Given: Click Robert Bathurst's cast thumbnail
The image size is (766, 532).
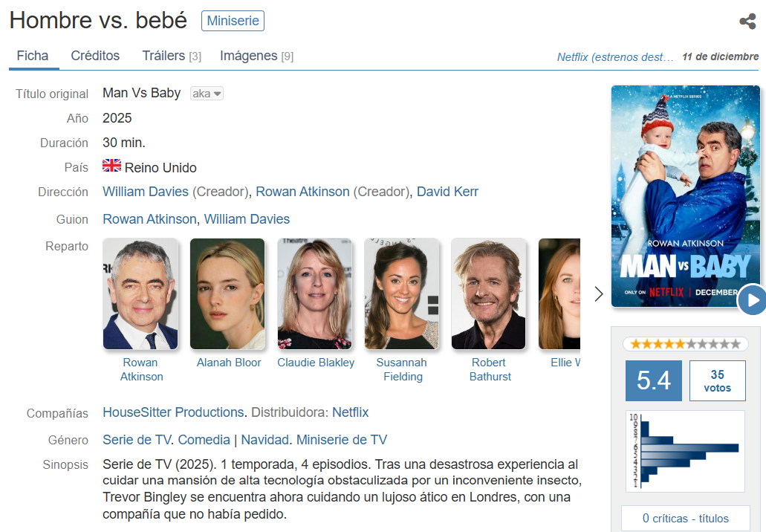Looking at the screenshot, I should coord(489,293).
